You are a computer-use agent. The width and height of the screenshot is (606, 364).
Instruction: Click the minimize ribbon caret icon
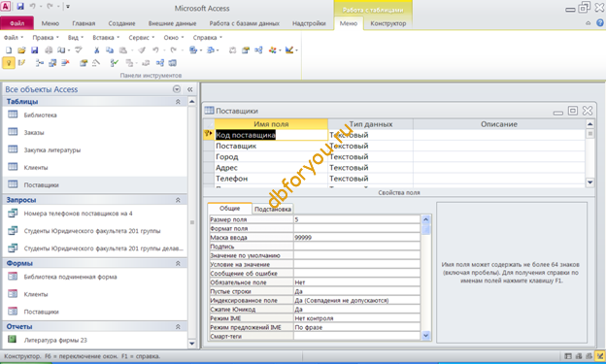coord(589,23)
